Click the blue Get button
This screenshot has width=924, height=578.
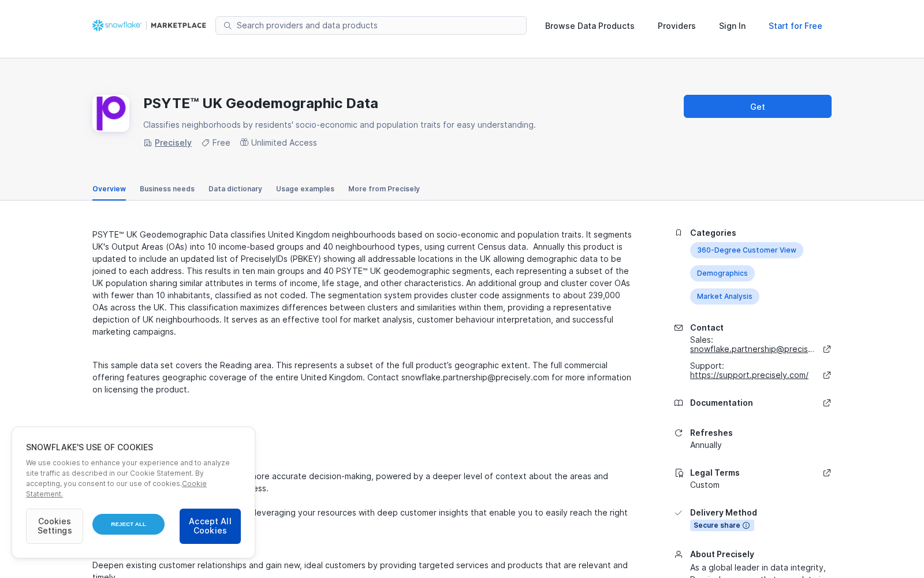pos(758,106)
